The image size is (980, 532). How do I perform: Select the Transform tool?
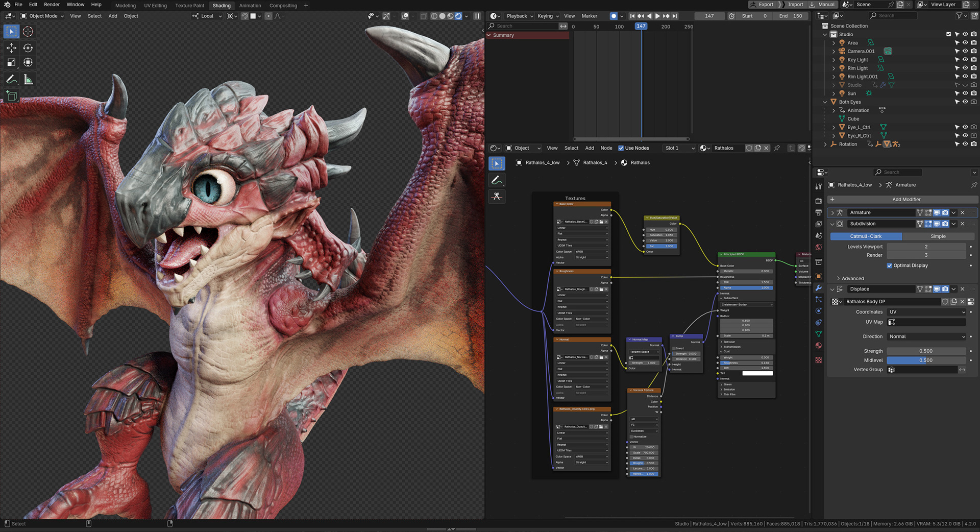(28, 62)
